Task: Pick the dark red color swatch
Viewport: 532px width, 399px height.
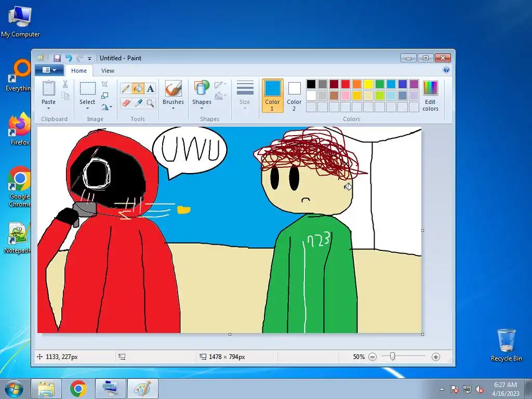Action: tap(334, 84)
